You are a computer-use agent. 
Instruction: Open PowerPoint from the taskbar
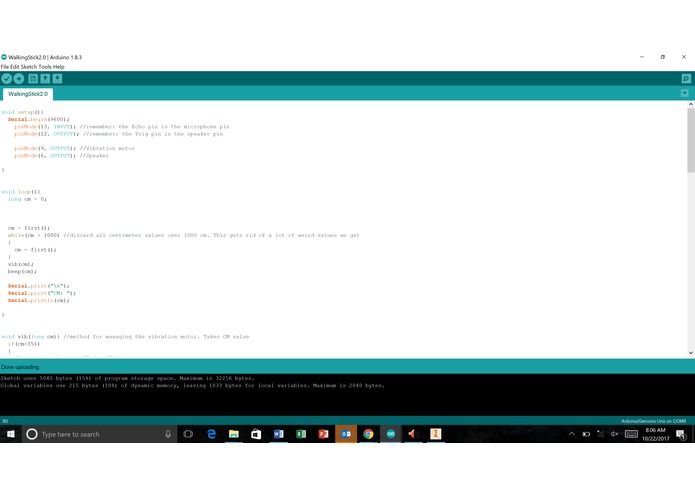coord(323,434)
